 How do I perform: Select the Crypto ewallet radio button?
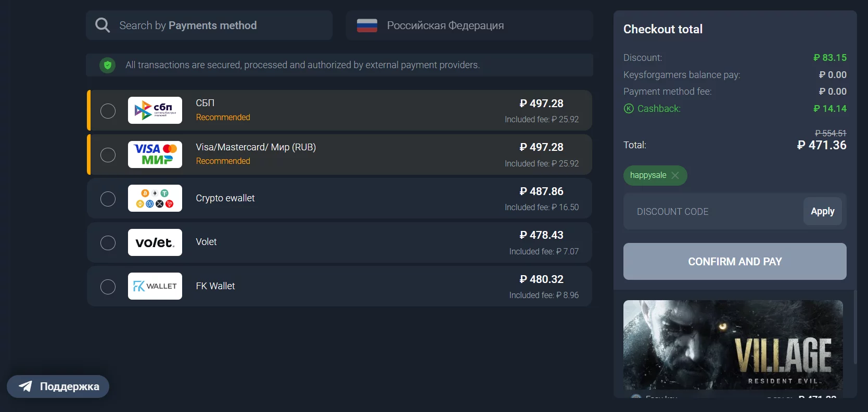tap(108, 199)
